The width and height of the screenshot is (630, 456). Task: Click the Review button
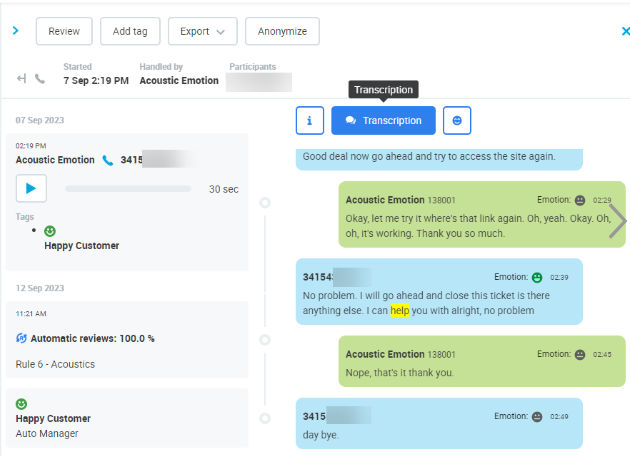pos(64,31)
